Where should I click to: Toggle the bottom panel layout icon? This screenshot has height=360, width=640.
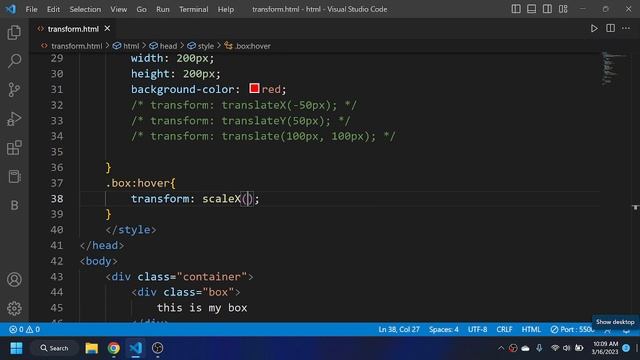point(531,9)
